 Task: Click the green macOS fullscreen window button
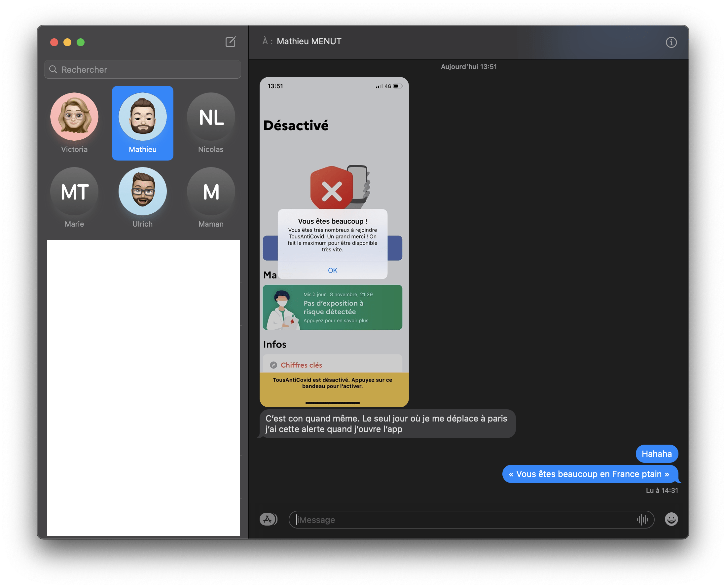pos(81,42)
